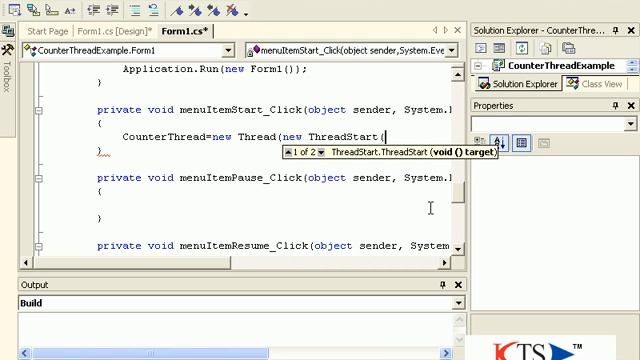
Task: Refresh the Solution Explorer tree
Action: tap(522, 48)
